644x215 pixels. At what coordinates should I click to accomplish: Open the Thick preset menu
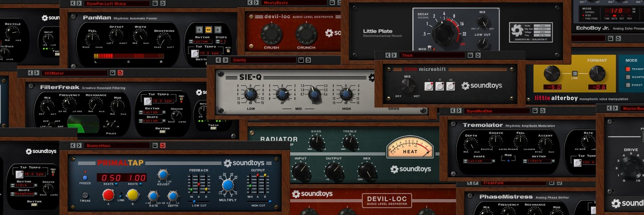[x=432, y=55]
